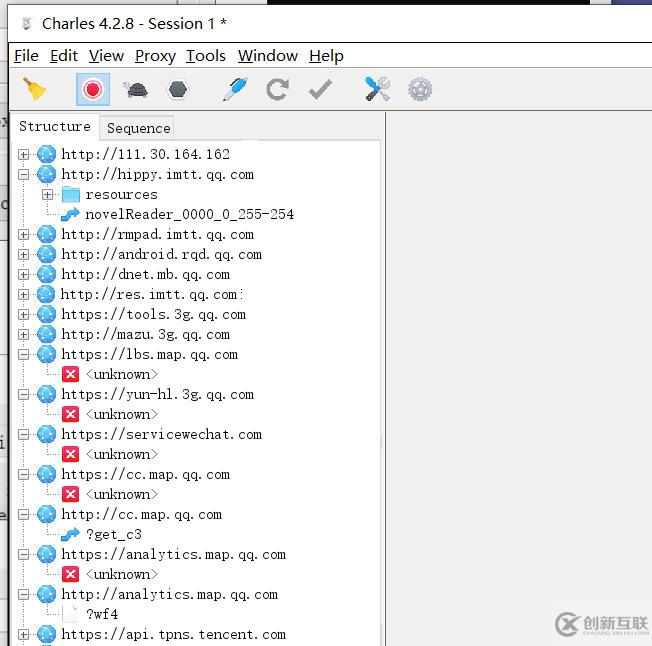The width and height of the screenshot is (652, 646).
Task: Select host text https://api.tpns.tencent.com
Action: [x=173, y=634]
